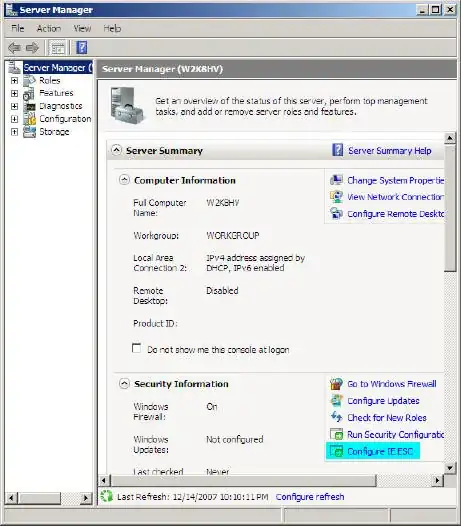Open View Network Connections link
461x526 pixels.
click(396, 197)
